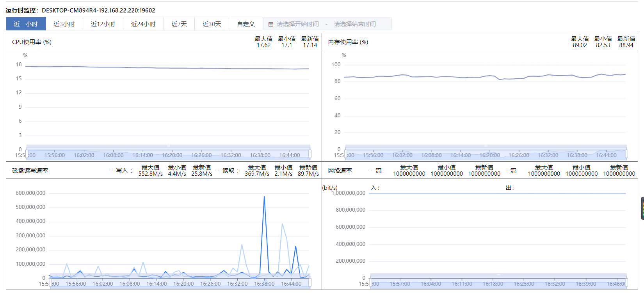Click the left handle of the CPU chart zoom slider
This screenshot has height=295, width=644.
(x=26, y=155)
